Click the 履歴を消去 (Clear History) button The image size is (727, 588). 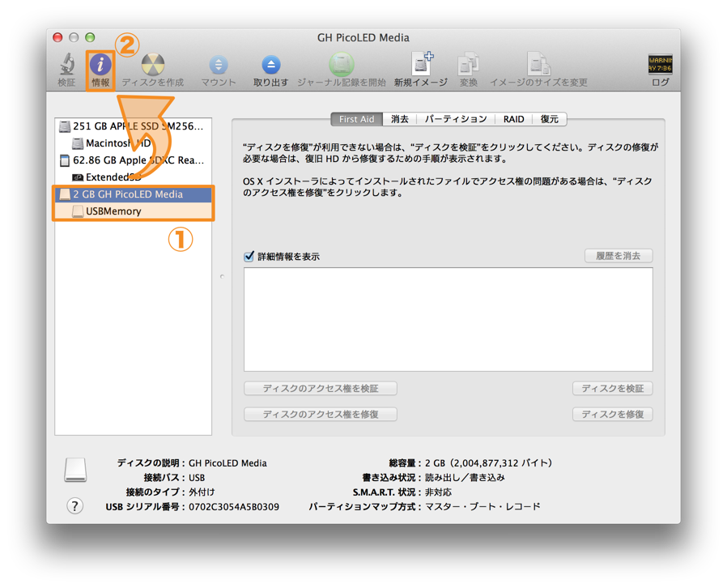(619, 256)
